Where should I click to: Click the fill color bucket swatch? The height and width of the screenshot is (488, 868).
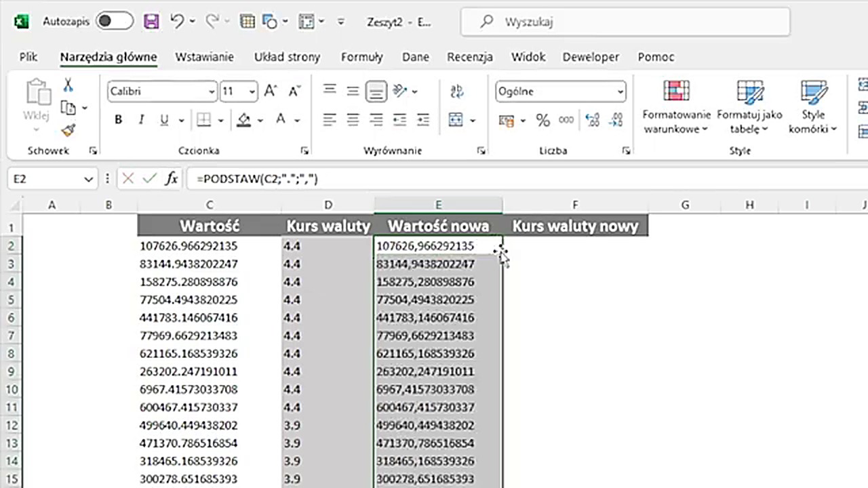coord(243,121)
